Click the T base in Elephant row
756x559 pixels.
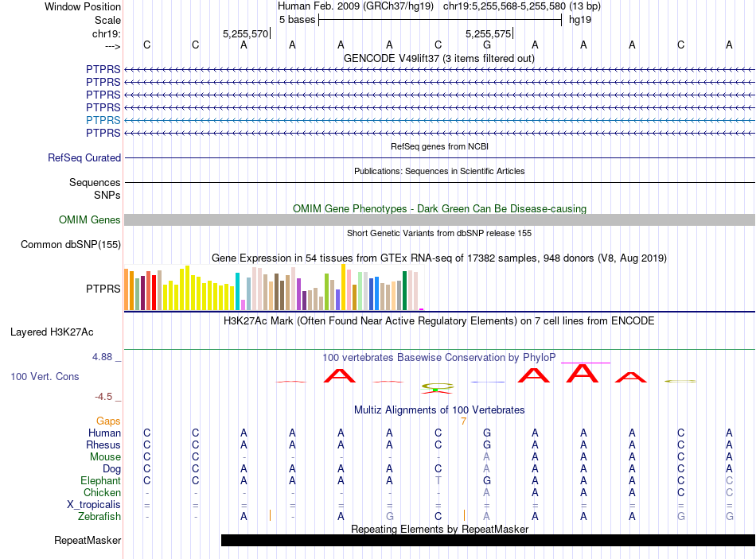tap(438, 480)
